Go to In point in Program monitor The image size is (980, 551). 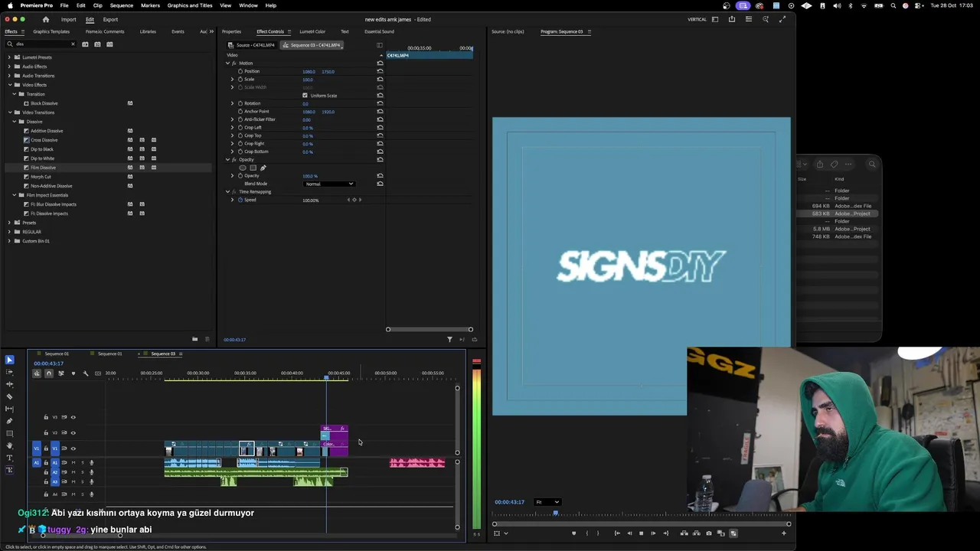617,533
